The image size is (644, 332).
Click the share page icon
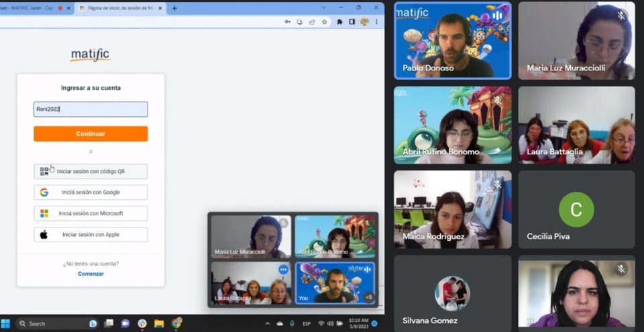tap(312, 21)
